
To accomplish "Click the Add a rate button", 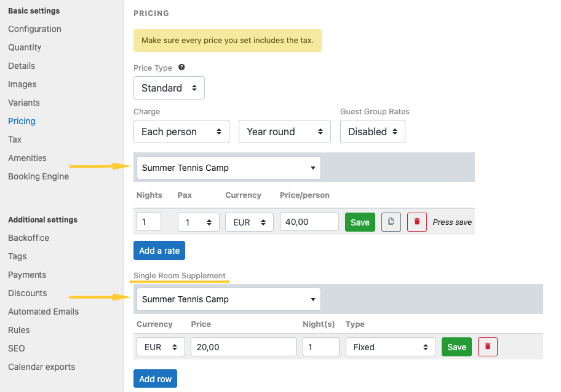I will pyautogui.click(x=159, y=250).
